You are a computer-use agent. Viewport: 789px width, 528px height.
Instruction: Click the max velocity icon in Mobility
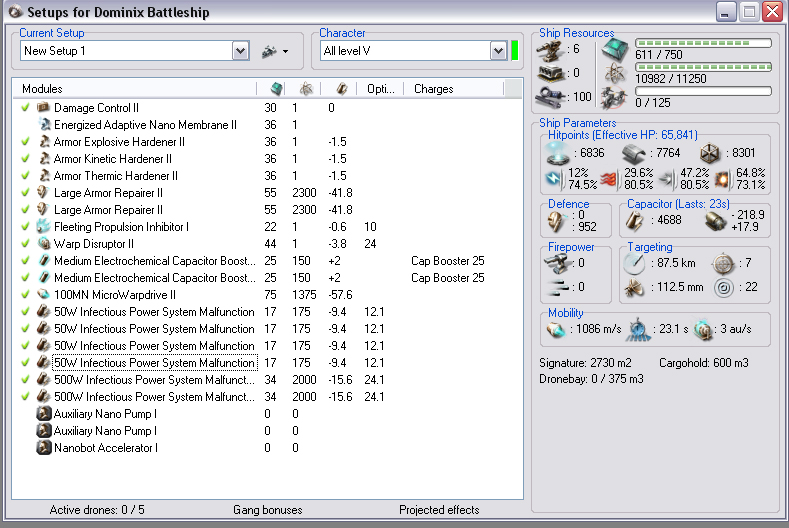[x=557, y=329]
